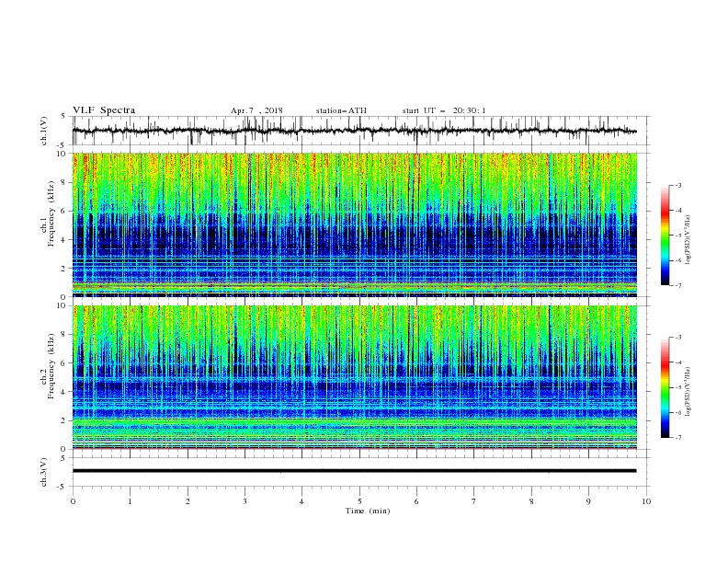Click time axis tick label "2"
Screen dimensions: 728x563
[188, 501]
